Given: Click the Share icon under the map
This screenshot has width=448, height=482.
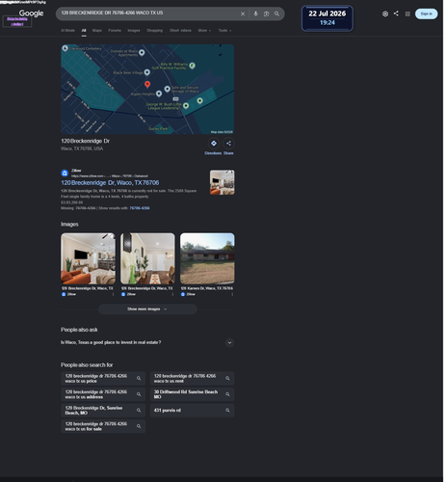Looking at the screenshot, I should pos(228,144).
